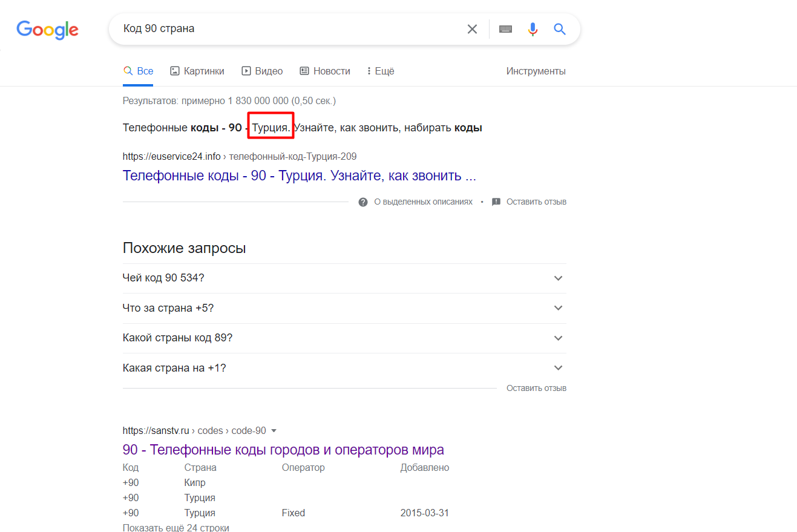Click the feedback flag icon under snippet
This screenshot has height=532, width=797.
(x=496, y=202)
